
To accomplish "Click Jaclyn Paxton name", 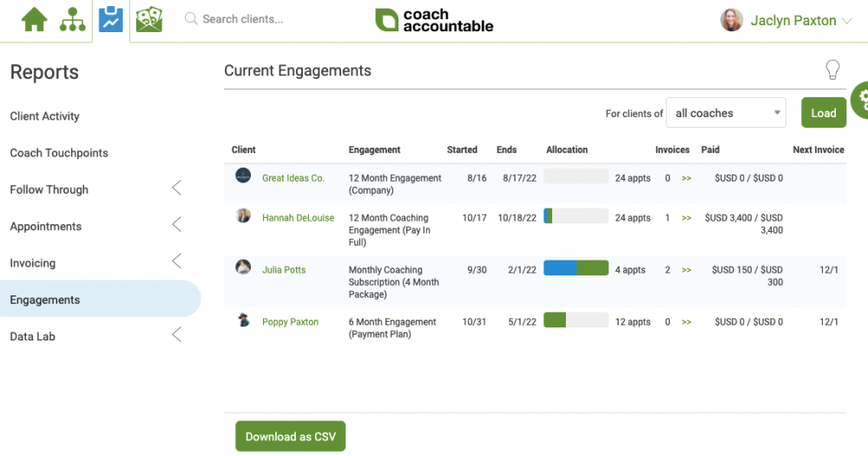I will click(793, 21).
